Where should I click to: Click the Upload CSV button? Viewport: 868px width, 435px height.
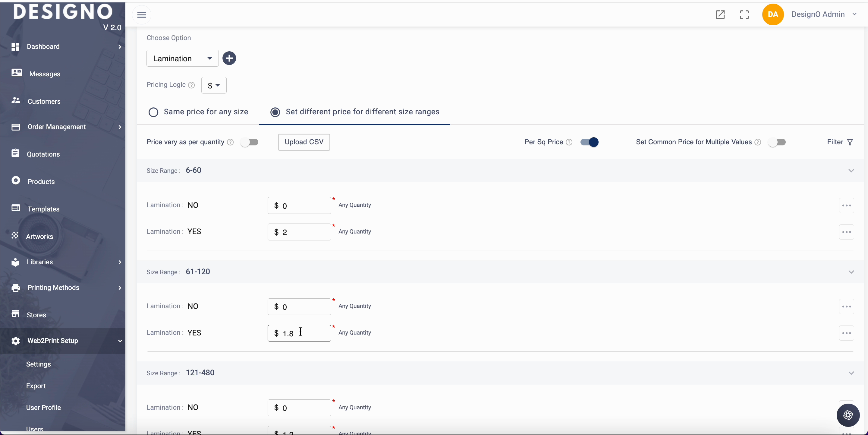(x=303, y=142)
